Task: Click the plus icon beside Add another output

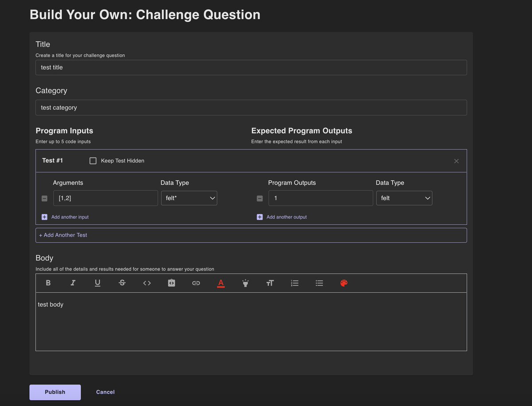Action: [260, 217]
